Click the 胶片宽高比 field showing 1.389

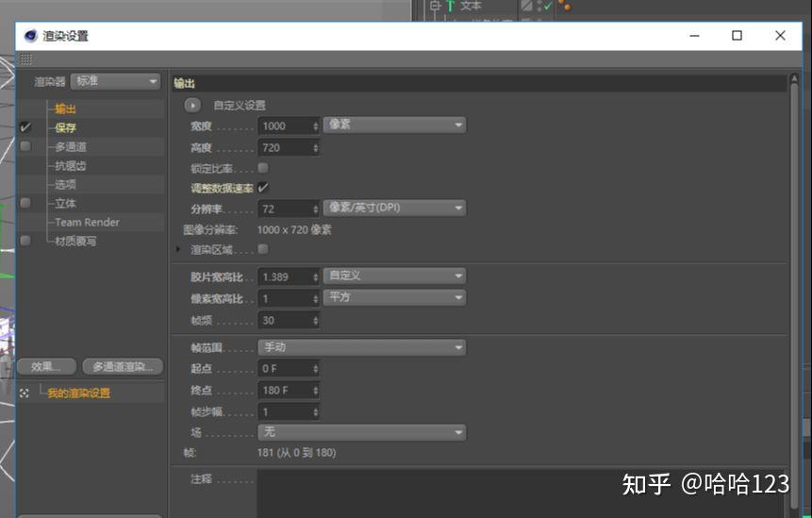(x=284, y=277)
